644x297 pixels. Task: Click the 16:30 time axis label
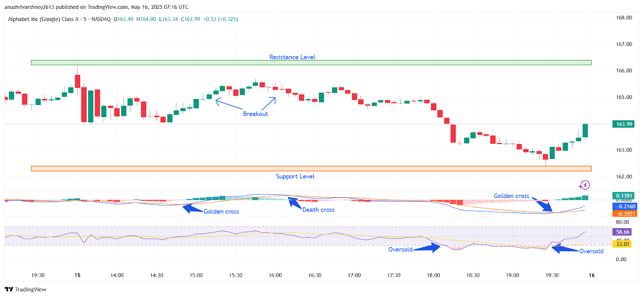click(315, 275)
